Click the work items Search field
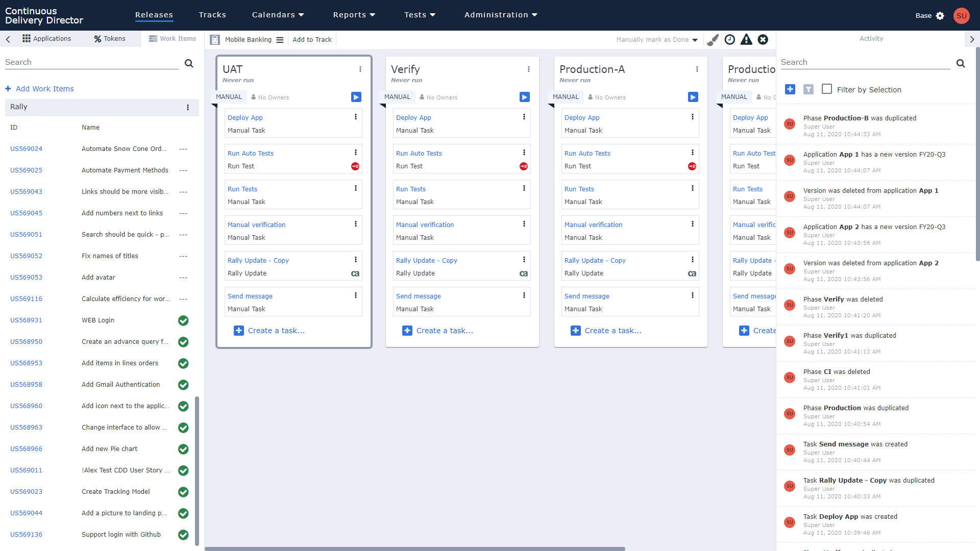This screenshot has height=551, width=980. pyautogui.click(x=92, y=62)
